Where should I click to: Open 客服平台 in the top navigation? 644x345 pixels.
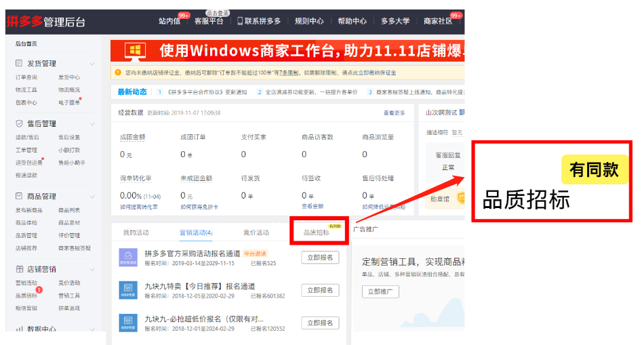point(209,21)
